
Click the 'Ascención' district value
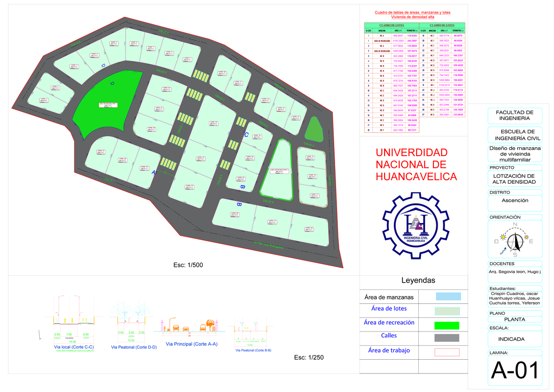click(515, 200)
